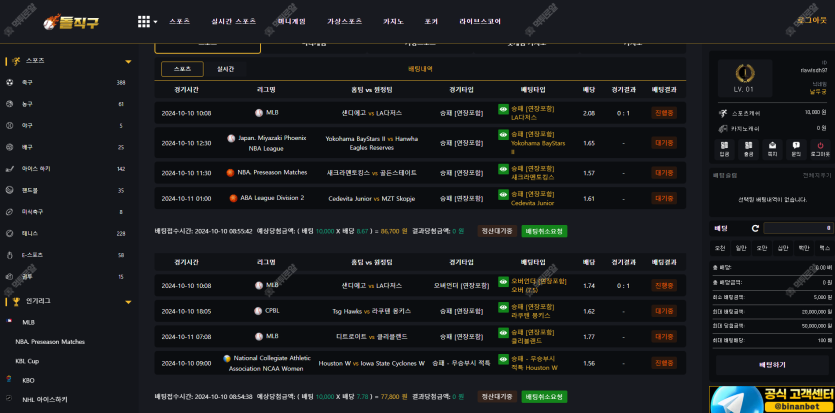Image resolution: width=835 pixels, height=413 pixels.
Task: Select the 십만 quick amount button
Action: [x=783, y=247]
